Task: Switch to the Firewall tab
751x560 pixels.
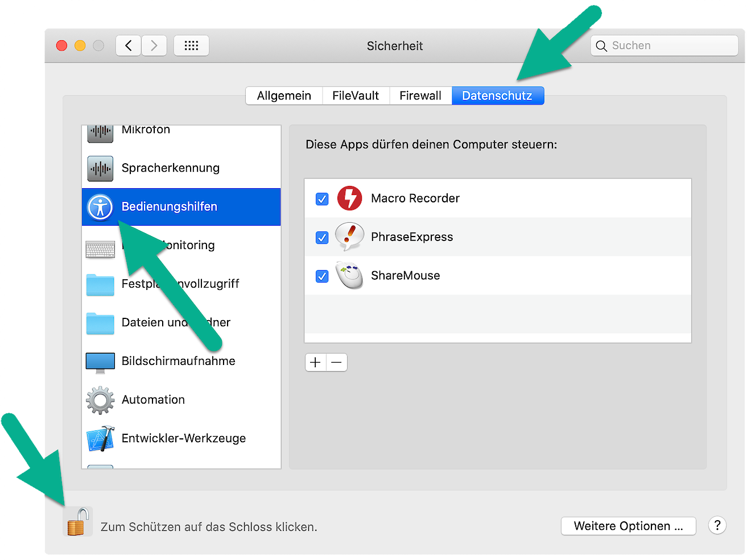Action: pyautogui.click(x=420, y=96)
